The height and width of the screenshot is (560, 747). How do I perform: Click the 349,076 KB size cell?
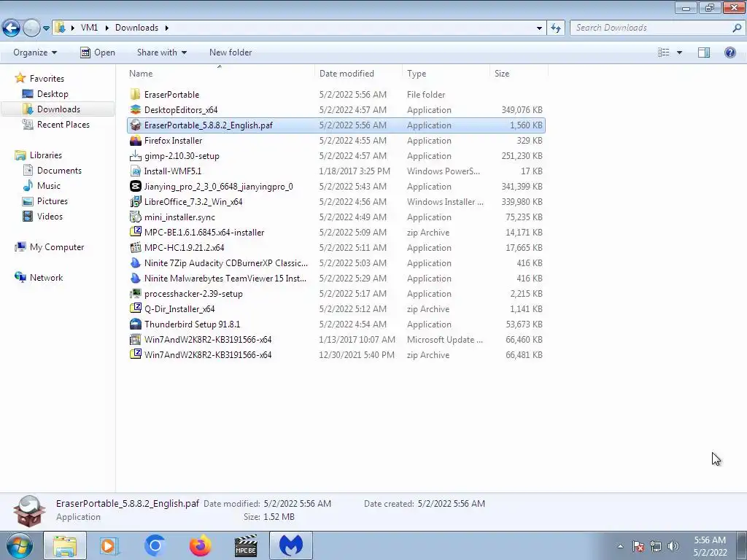(522, 110)
